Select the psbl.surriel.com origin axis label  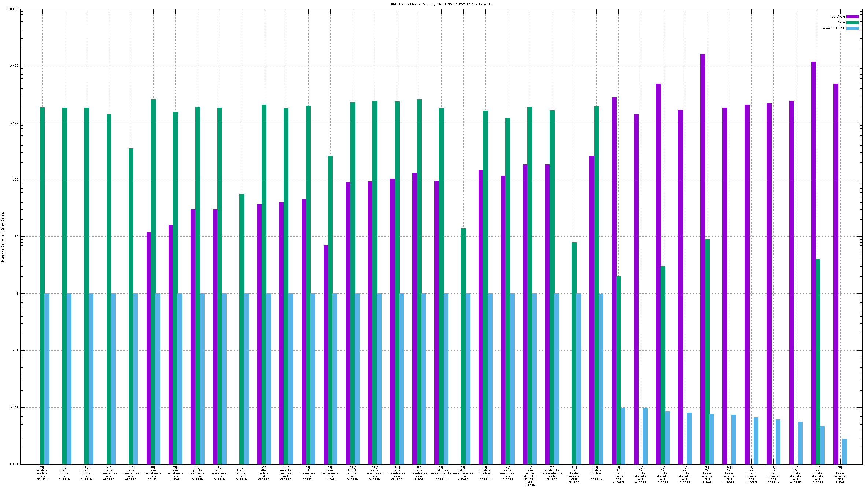(x=197, y=473)
